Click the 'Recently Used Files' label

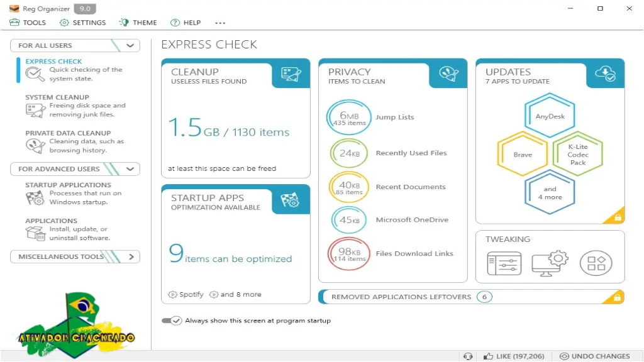(x=411, y=153)
